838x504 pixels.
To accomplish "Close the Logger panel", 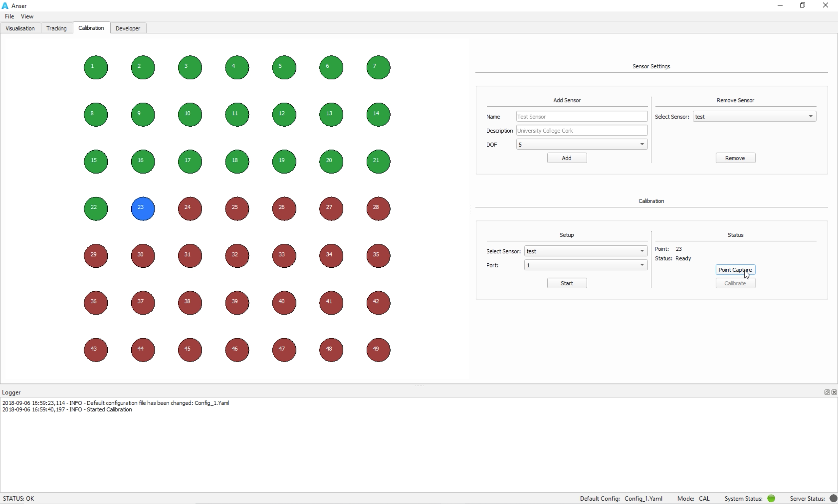I will [834, 392].
